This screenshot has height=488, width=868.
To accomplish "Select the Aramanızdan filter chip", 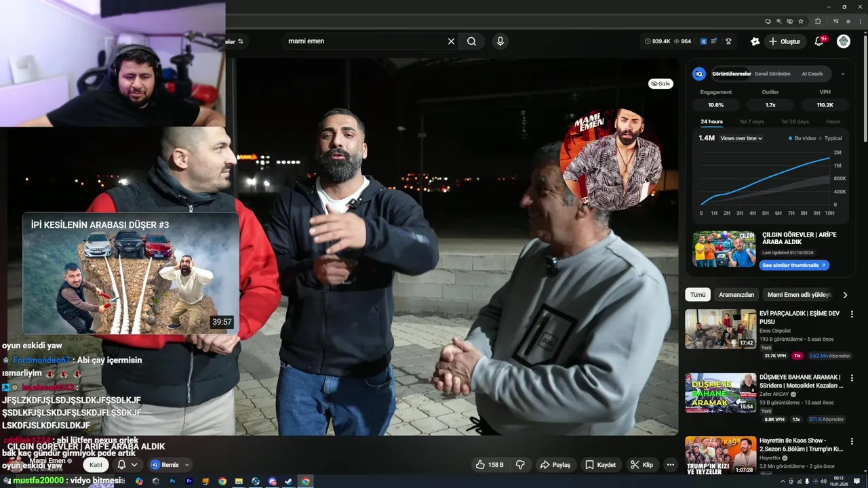I will pos(736,295).
